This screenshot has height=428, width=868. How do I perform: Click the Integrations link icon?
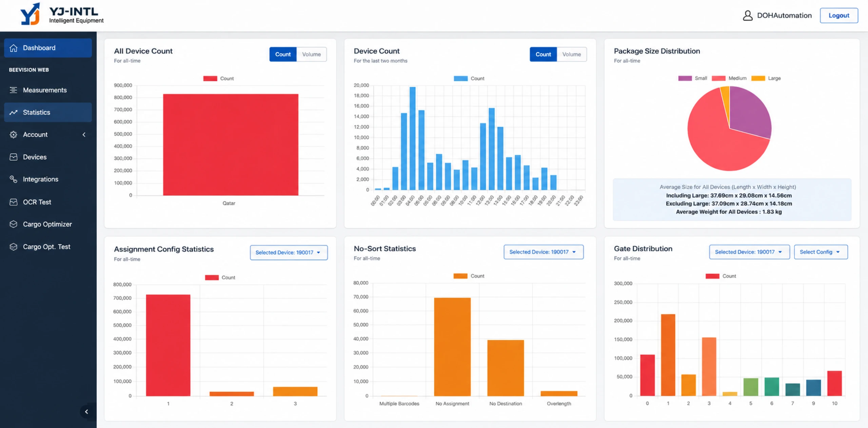pyautogui.click(x=14, y=179)
